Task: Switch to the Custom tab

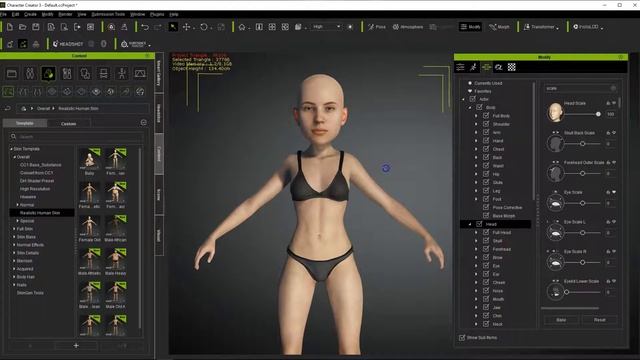Action: pyautogui.click(x=69, y=123)
